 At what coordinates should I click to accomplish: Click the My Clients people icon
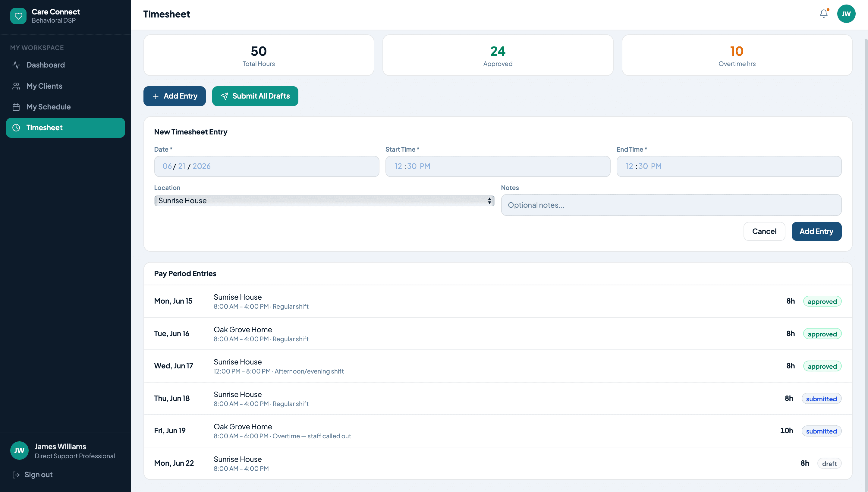click(16, 86)
